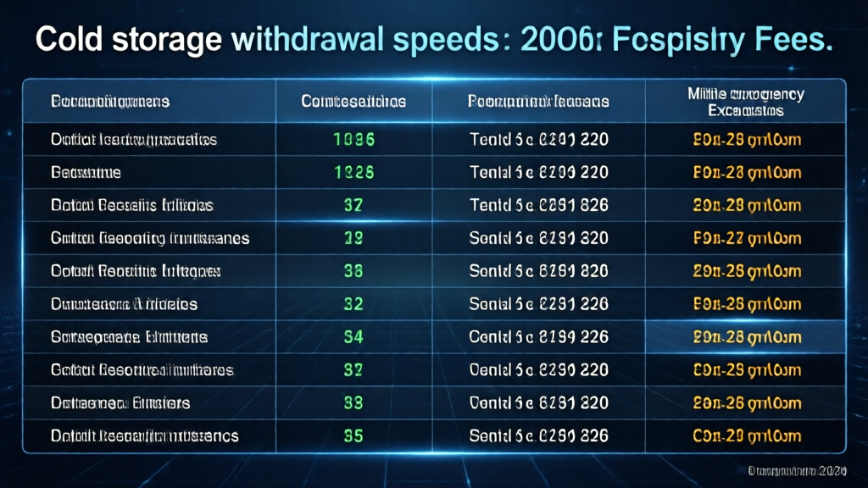Viewport: 868px width, 488px height.
Task: Click the green value 54 in highlighted row
Action: [353, 337]
